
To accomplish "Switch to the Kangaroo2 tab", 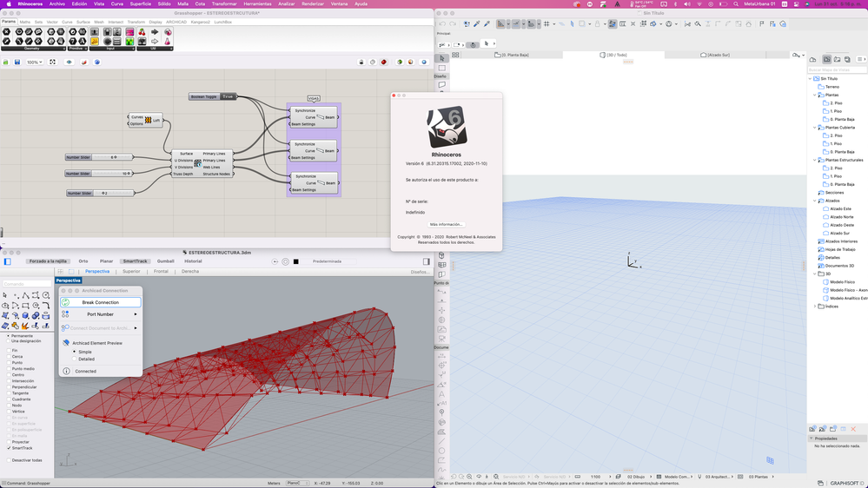I will [200, 22].
